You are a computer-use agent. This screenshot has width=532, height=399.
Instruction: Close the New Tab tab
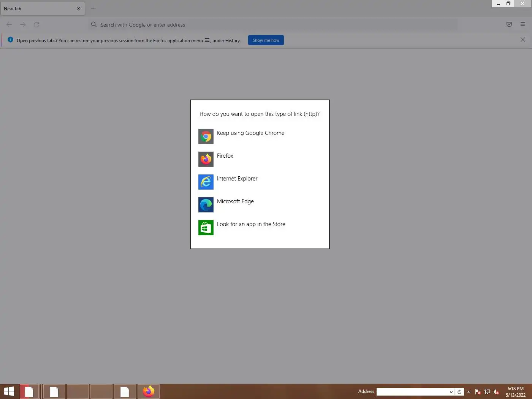[x=79, y=8]
